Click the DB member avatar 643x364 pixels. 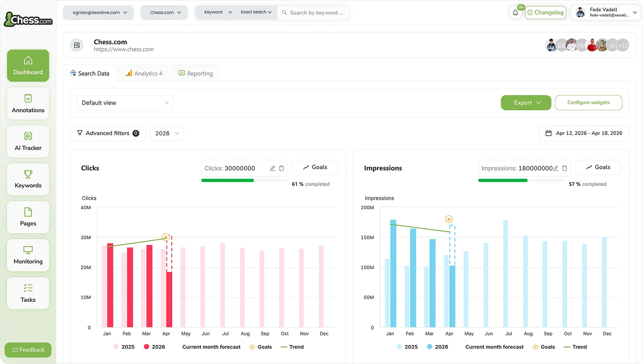coord(561,45)
